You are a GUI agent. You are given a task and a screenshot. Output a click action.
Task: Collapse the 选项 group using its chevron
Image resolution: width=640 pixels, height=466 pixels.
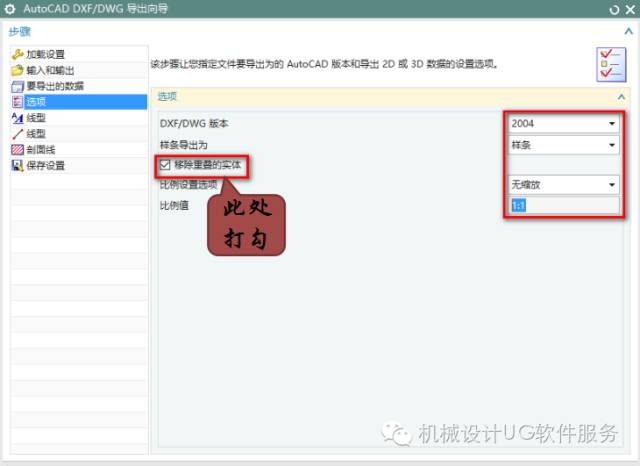tap(621, 97)
